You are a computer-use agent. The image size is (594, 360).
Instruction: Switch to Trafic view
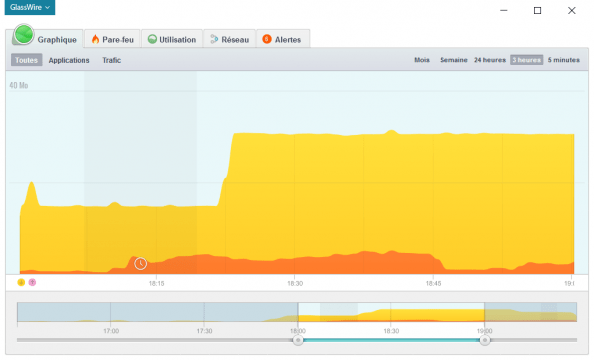[x=111, y=60]
